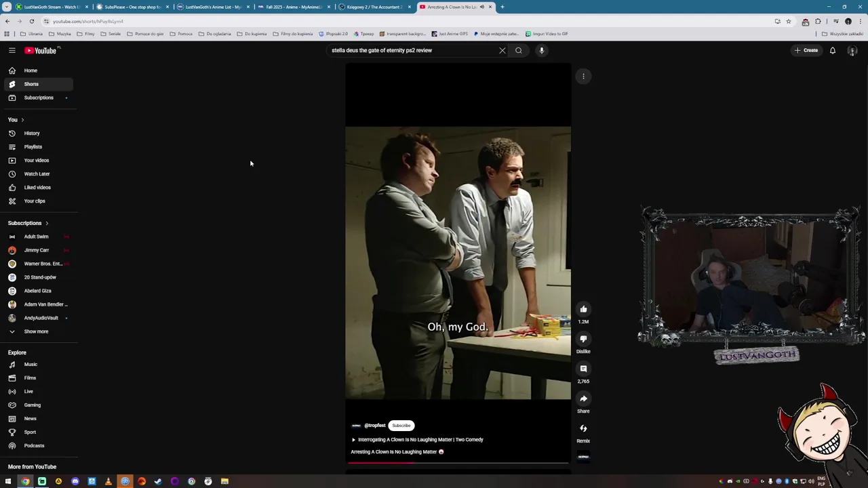Image resolution: width=868 pixels, height=488 pixels.
Task: Search with your voice microphone
Action: (541, 50)
